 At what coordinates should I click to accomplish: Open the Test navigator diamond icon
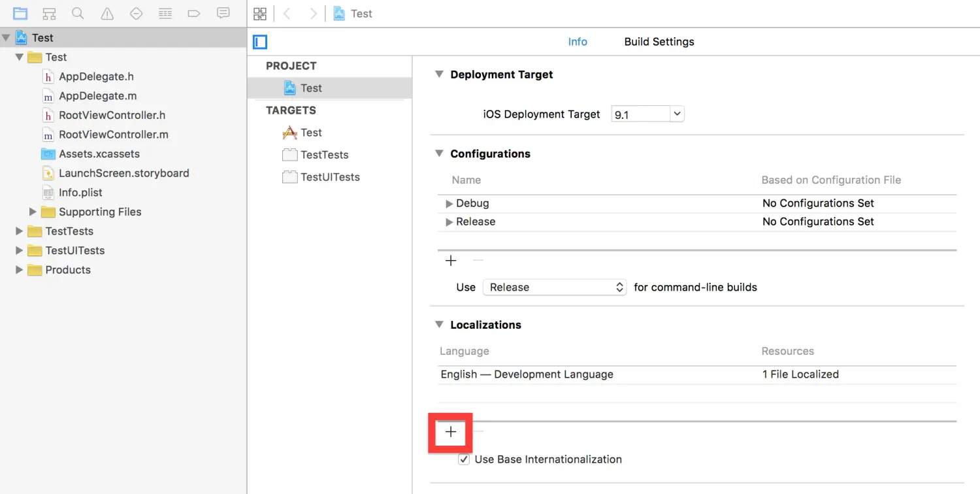[x=136, y=13]
